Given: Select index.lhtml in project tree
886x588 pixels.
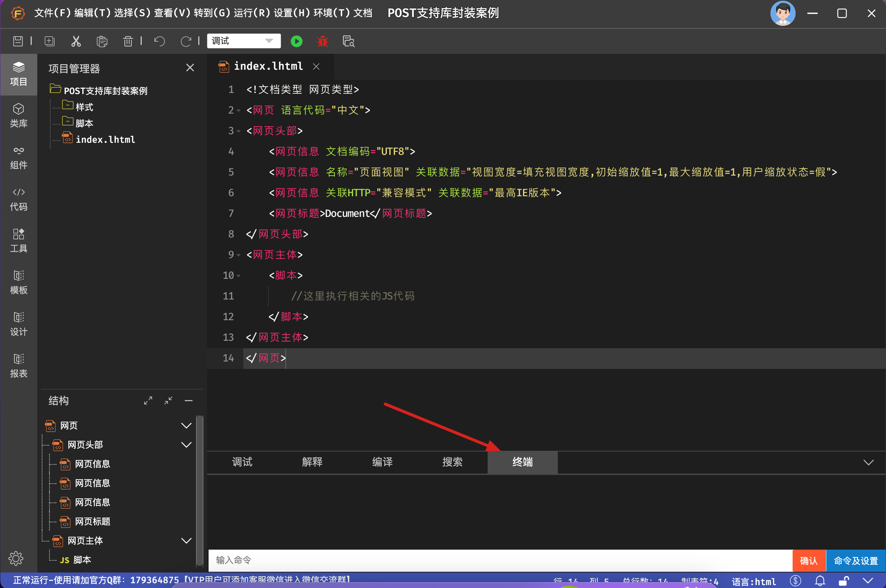Looking at the screenshot, I should (x=98, y=139).
